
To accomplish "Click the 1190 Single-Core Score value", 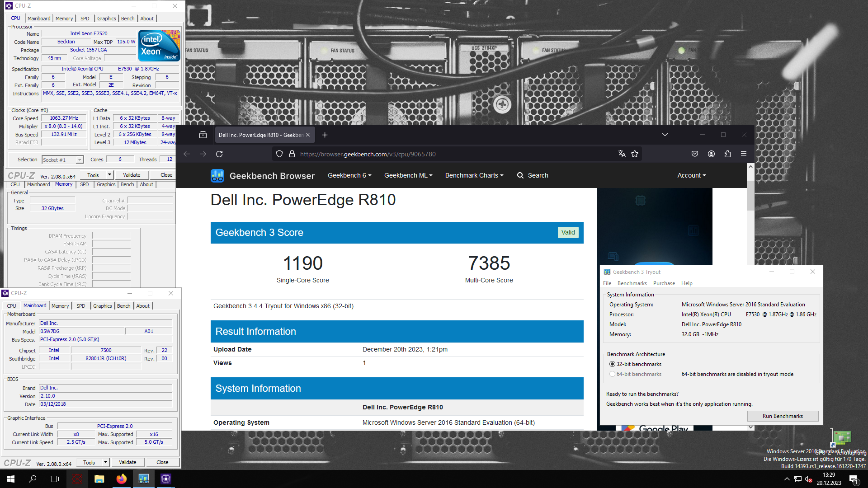I will 302,263.
